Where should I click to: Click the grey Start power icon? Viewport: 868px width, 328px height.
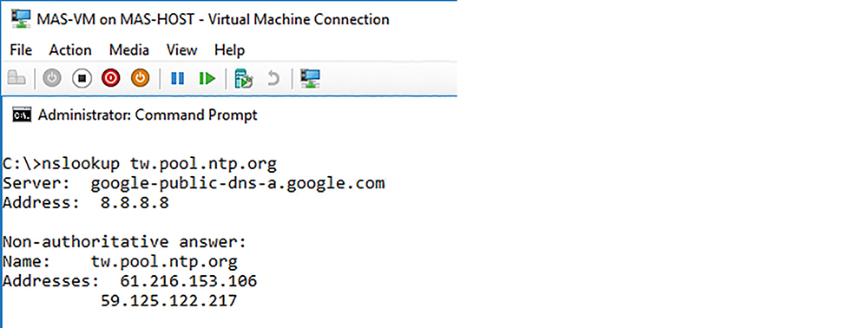click(51, 79)
